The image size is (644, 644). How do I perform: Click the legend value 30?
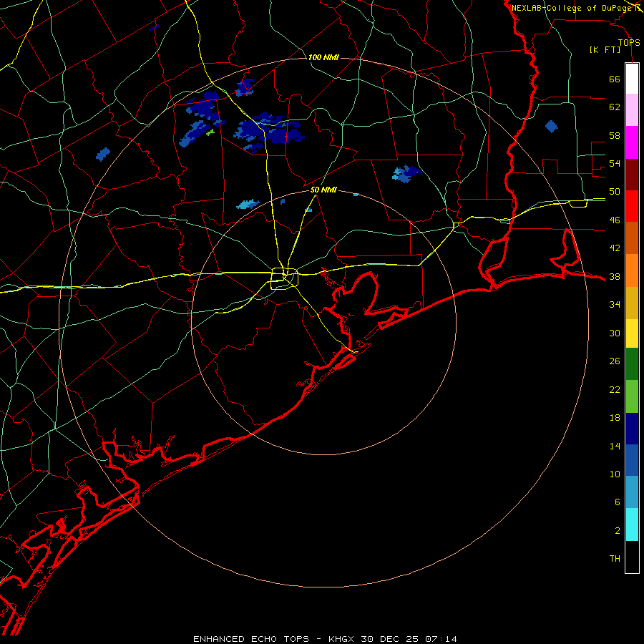point(615,333)
